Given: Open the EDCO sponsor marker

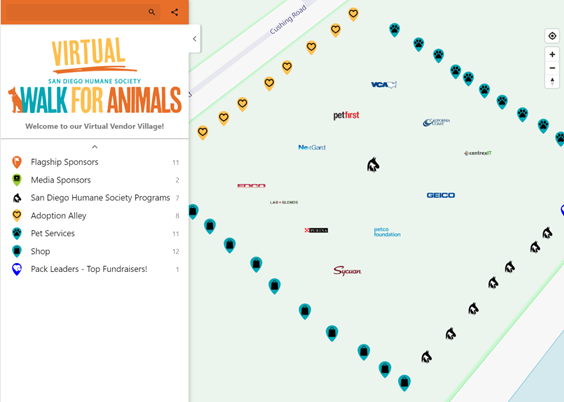Looking at the screenshot, I should [251, 186].
